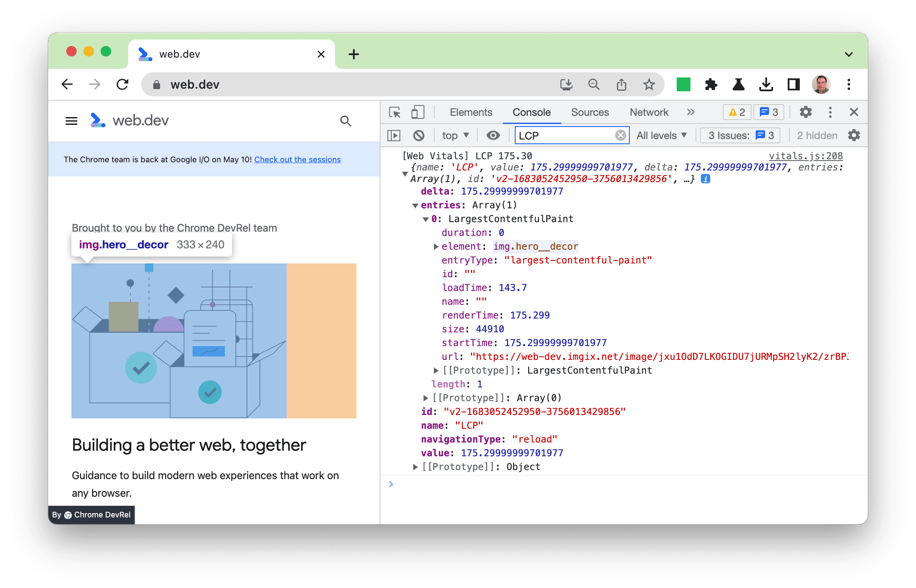Click the Console tab in DevTools
The height and width of the screenshot is (588, 916).
[x=532, y=112]
